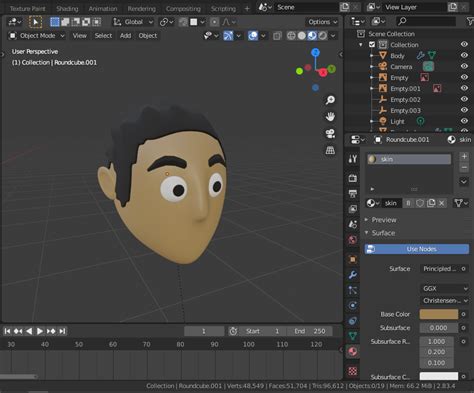The width and height of the screenshot is (474, 393).
Task: Open the Tool properties tab icon
Action: pyautogui.click(x=353, y=159)
